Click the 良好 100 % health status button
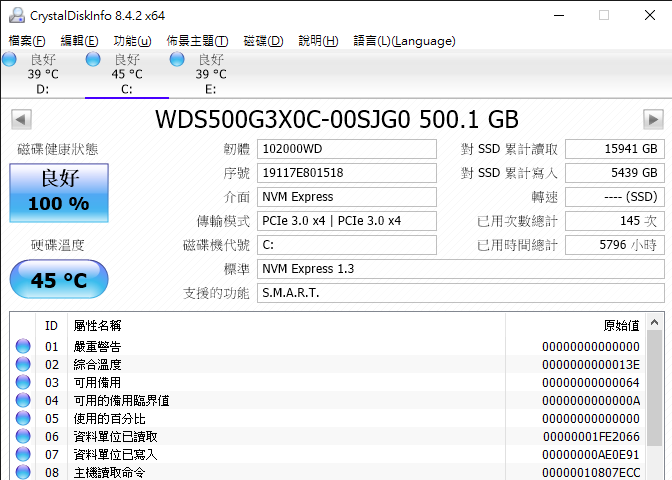The width and height of the screenshot is (672, 480). point(59,192)
